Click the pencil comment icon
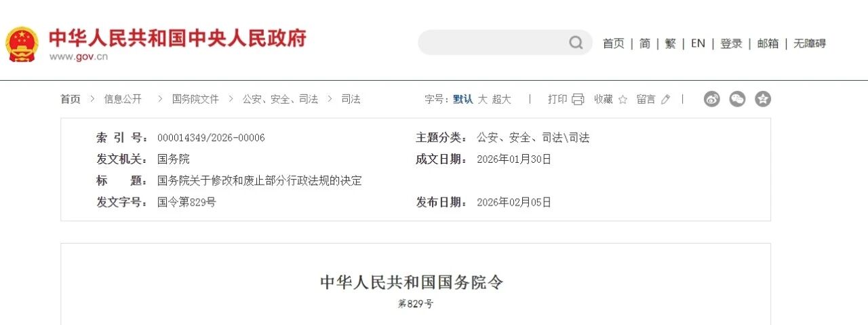868x325 pixels. [665, 100]
